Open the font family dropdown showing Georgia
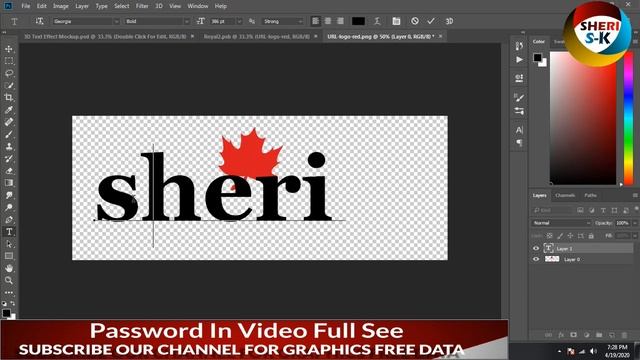Viewport: 640px width, 360px height. [x=86, y=21]
